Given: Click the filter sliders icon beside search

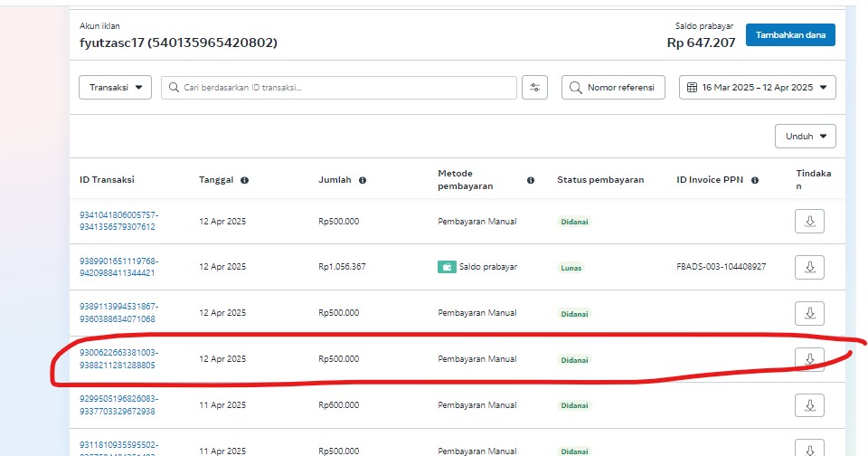Looking at the screenshot, I should coord(534,88).
